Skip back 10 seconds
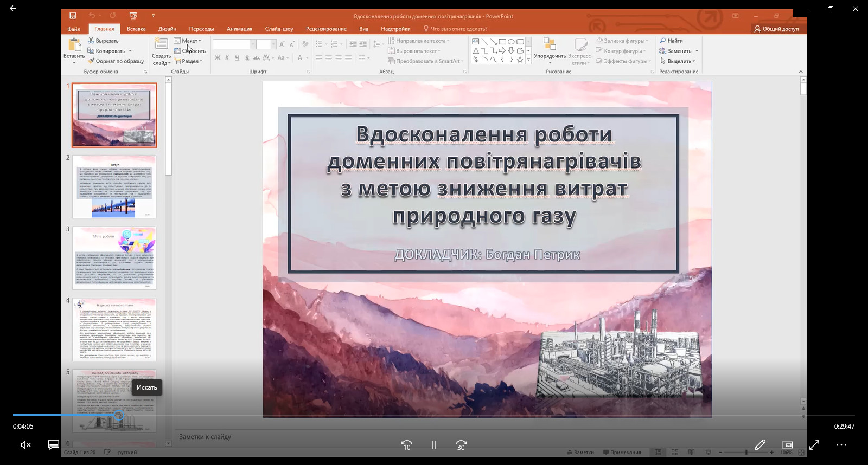The image size is (868, 465). pos(406,445)
